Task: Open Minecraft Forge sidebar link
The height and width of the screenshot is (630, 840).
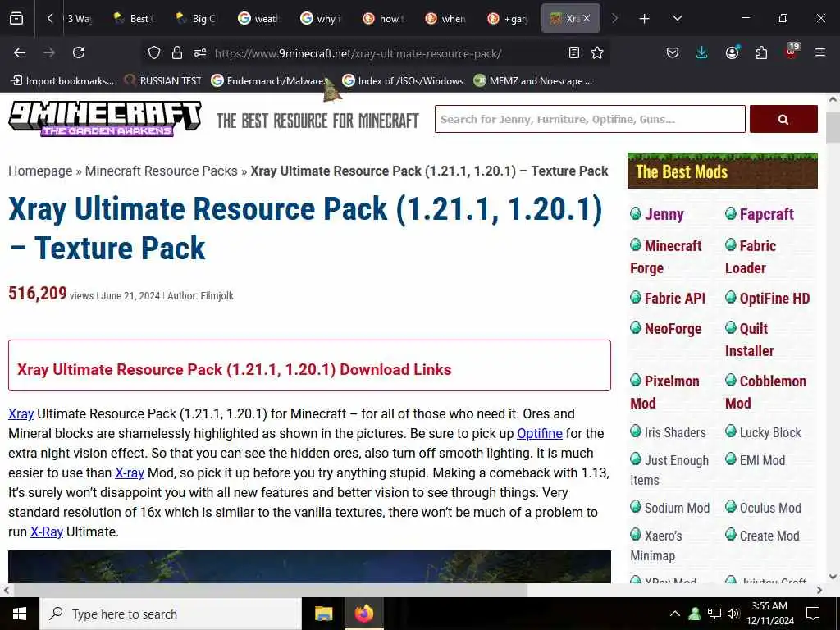Action: point(666,257)
